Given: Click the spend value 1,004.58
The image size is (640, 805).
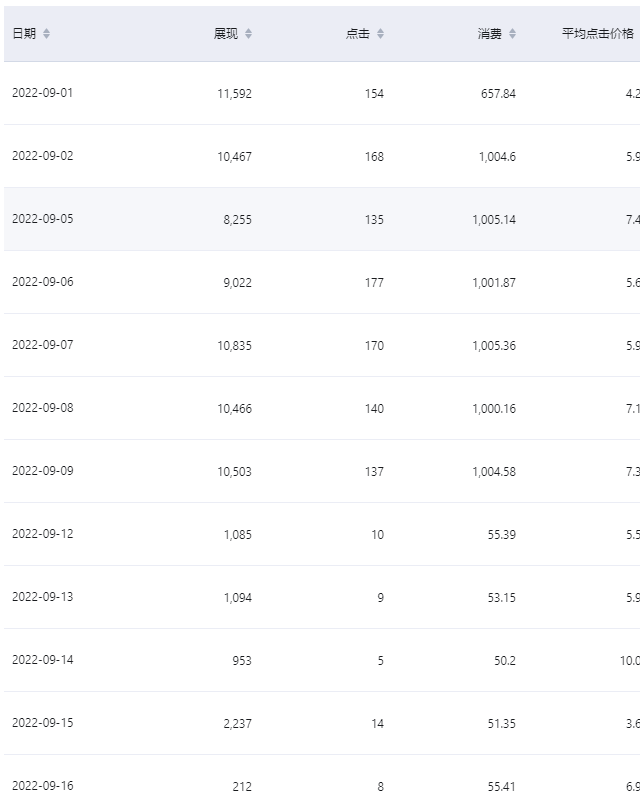Looking at the screenshot, I should tap(494, 471).
